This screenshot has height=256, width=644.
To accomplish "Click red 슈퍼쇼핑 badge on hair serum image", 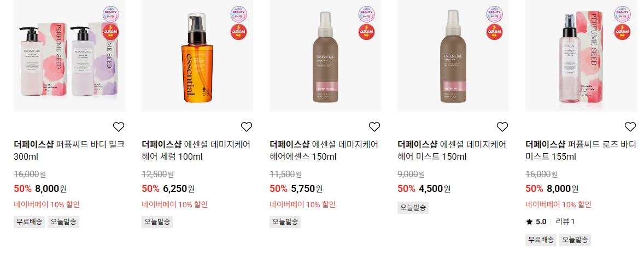I will click(x=238, y=32).
